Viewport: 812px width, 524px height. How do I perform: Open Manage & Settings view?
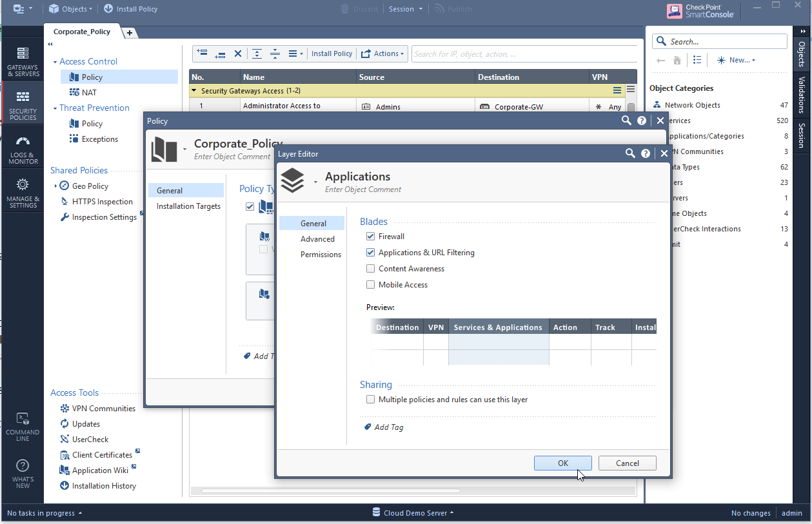tap(23, 193)
